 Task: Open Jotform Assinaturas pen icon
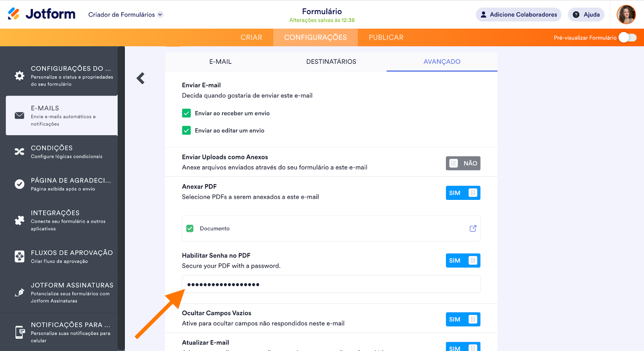pyautogui.click(x=19, y=293)
